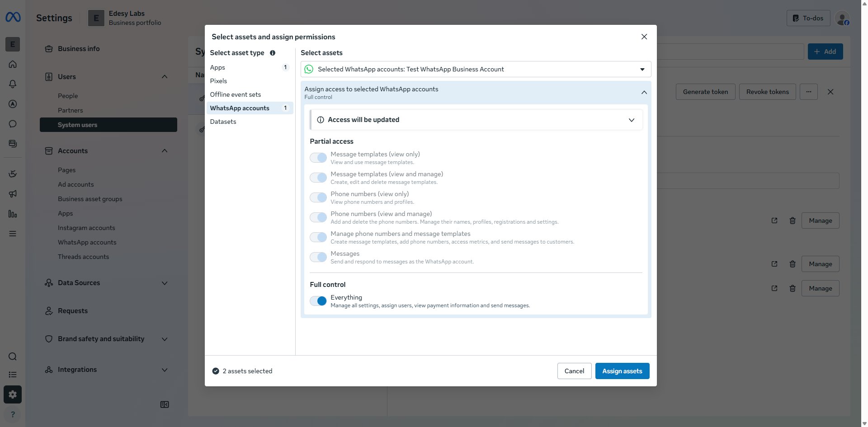Click the Edesy Labs business portfolio header
The image size is (868, 427).
click(x=125, y=18)
